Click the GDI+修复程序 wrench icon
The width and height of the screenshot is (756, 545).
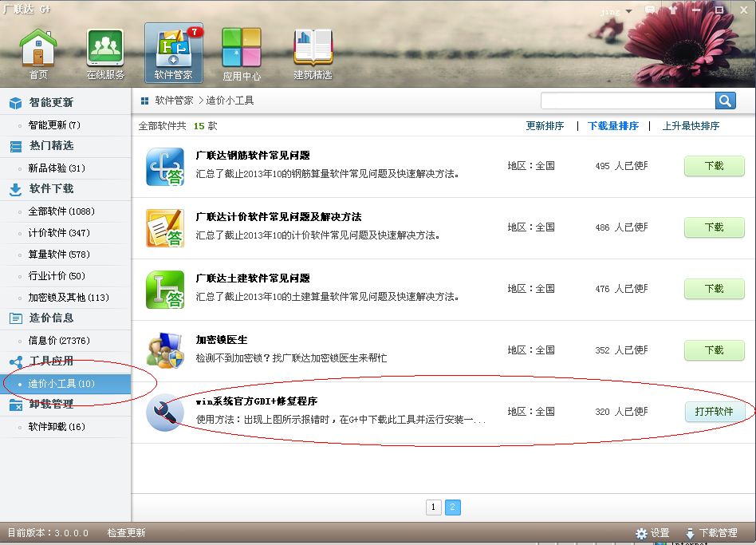coord(165,413)
